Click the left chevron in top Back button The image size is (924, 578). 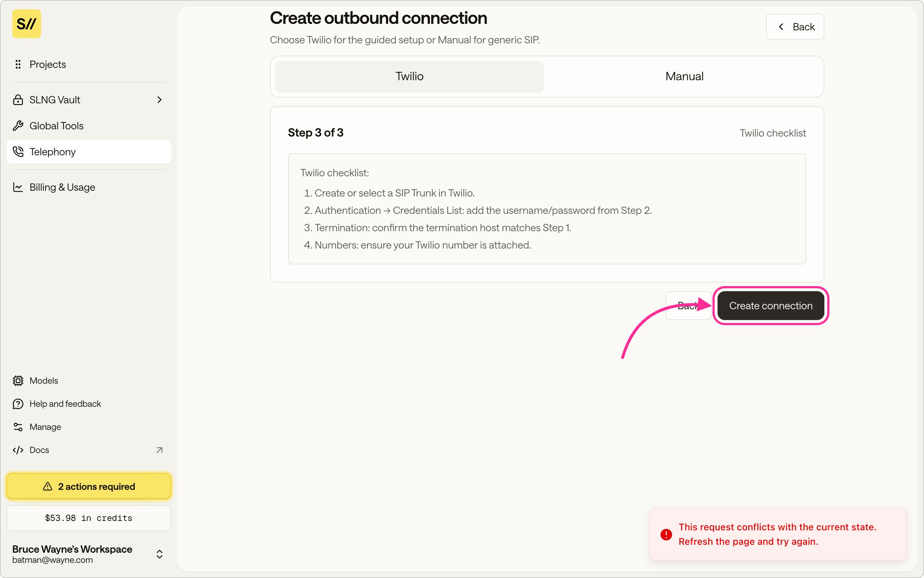[781, 26]
